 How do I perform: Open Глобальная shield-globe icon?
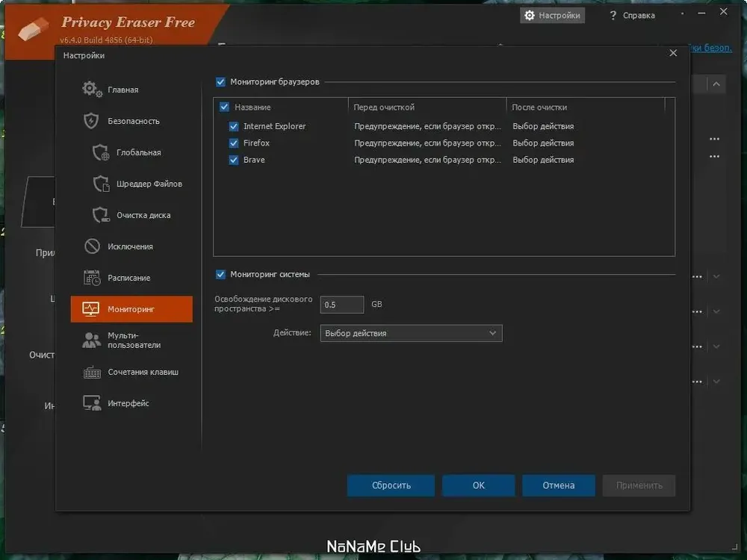(101, 152)
